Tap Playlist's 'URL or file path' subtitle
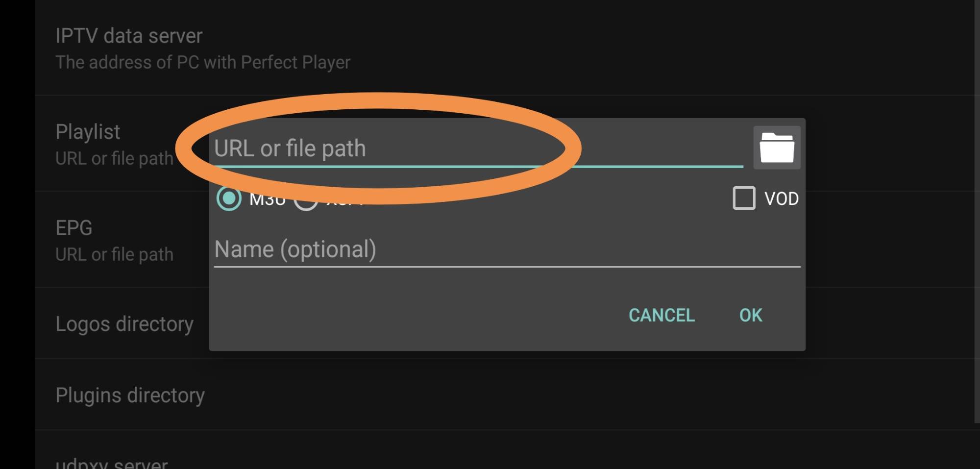 click(114, 159)
